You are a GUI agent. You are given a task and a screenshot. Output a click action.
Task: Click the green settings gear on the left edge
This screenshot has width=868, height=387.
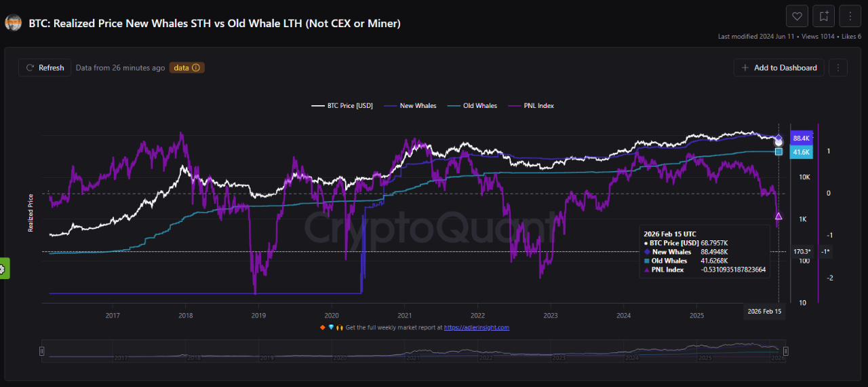tap(3, 269)
